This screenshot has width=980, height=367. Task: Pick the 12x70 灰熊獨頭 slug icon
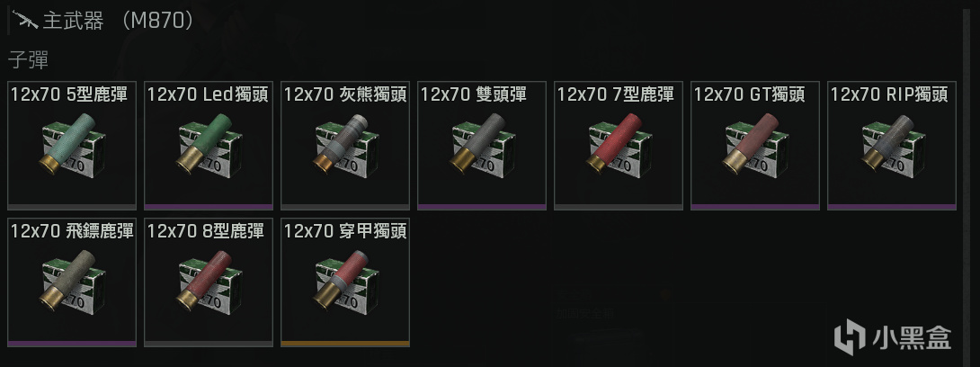pos(345,145)
